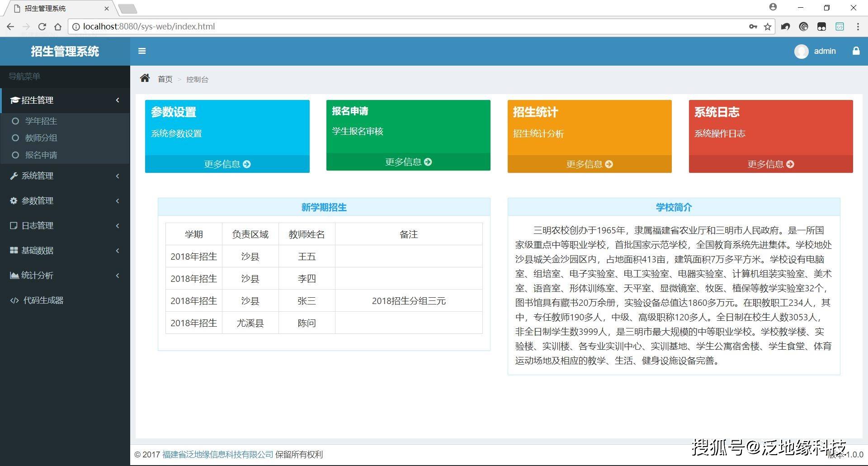Screen dimensions: 868x466
Task: Click remark cell 2018招生分组三元
Action: (409, 301)
